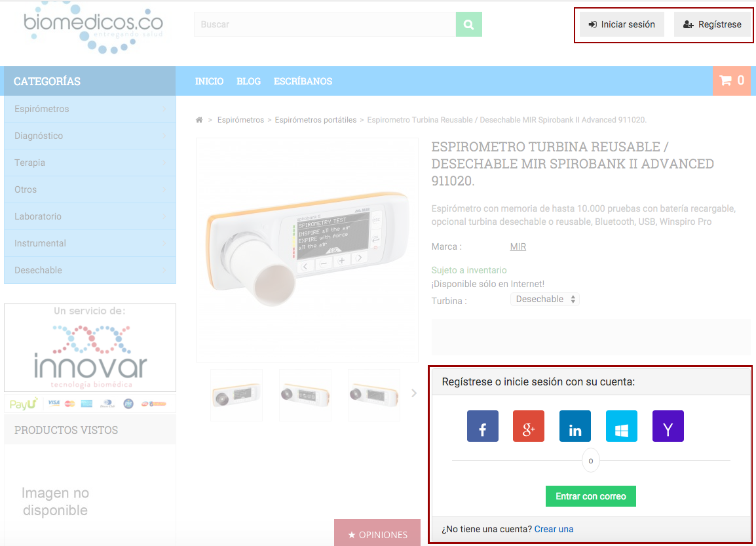Screen dimensions: 756x546
Task: Open the INICIO menu item
Action: pos(209,81)
